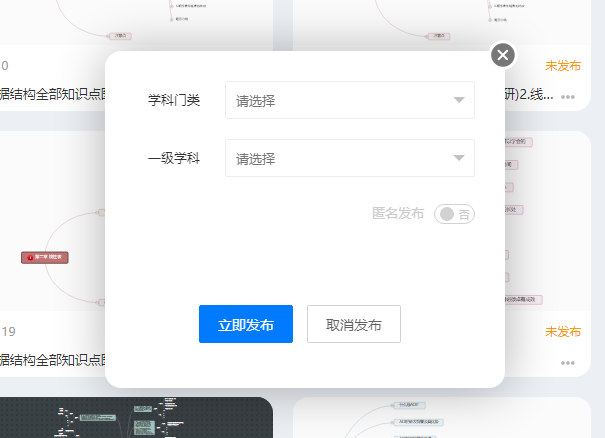
Task: Click the 学科门类 field label
Action: pos(174,100)
